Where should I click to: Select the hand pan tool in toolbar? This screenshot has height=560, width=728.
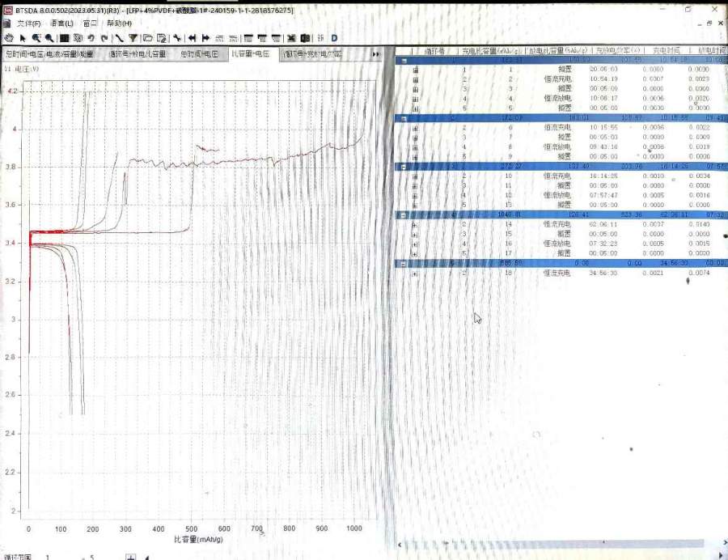click(x=8, y=38)
